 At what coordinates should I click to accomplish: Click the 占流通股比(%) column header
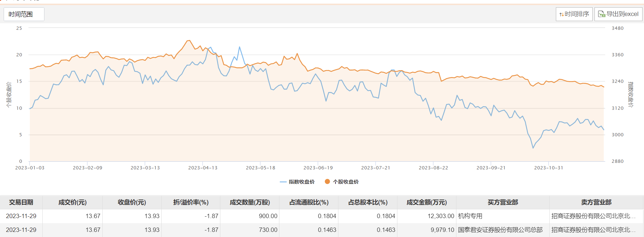pyautogui.click(x=309, y=202)
